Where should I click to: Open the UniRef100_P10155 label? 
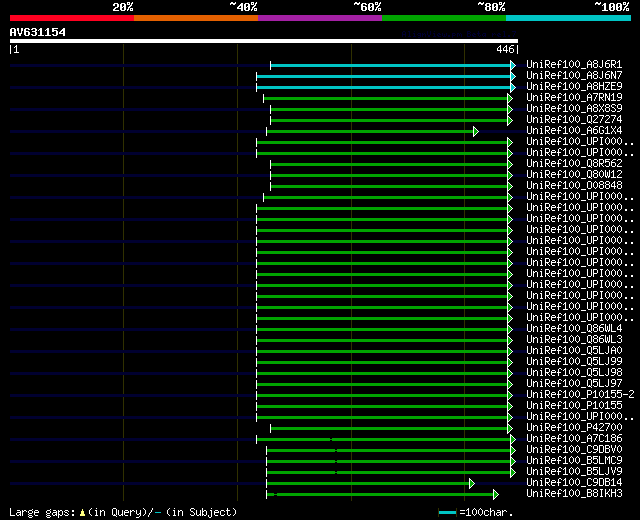click(574, 406)
